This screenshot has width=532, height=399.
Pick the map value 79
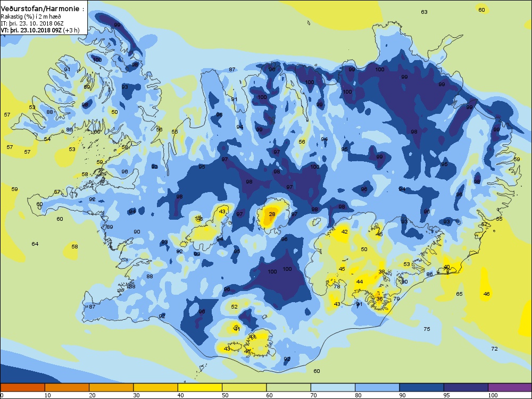pos(396,299)
